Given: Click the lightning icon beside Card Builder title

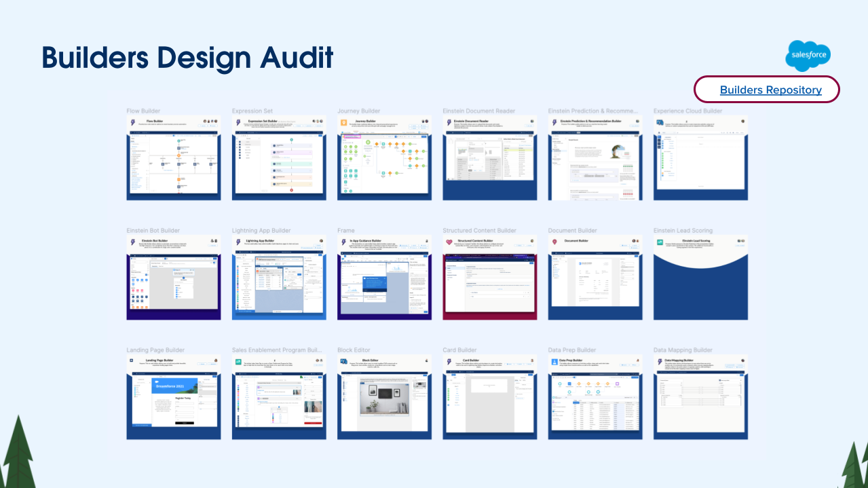Looking at the screenshot, I should pos(449,362).
